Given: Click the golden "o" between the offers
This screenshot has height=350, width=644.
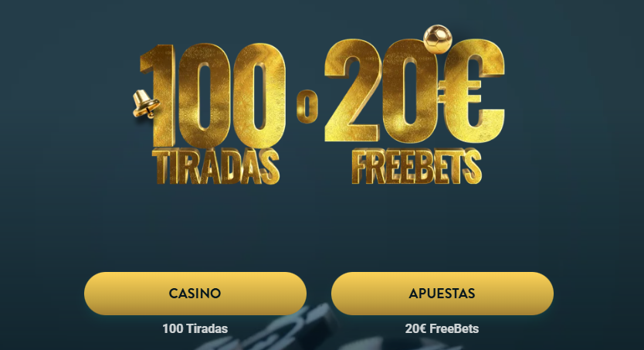Looking at the screenshot, I should 307,106.
